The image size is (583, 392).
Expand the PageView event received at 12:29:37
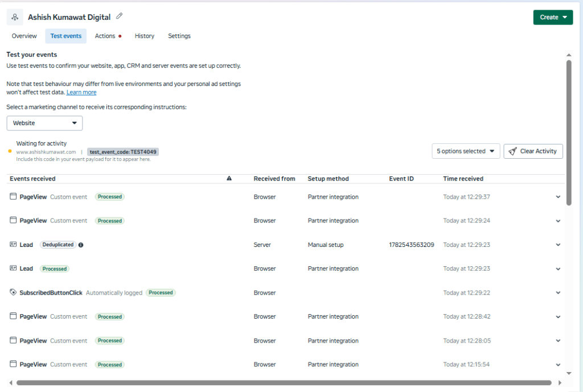pyautogui.click(x=558, y=197)
